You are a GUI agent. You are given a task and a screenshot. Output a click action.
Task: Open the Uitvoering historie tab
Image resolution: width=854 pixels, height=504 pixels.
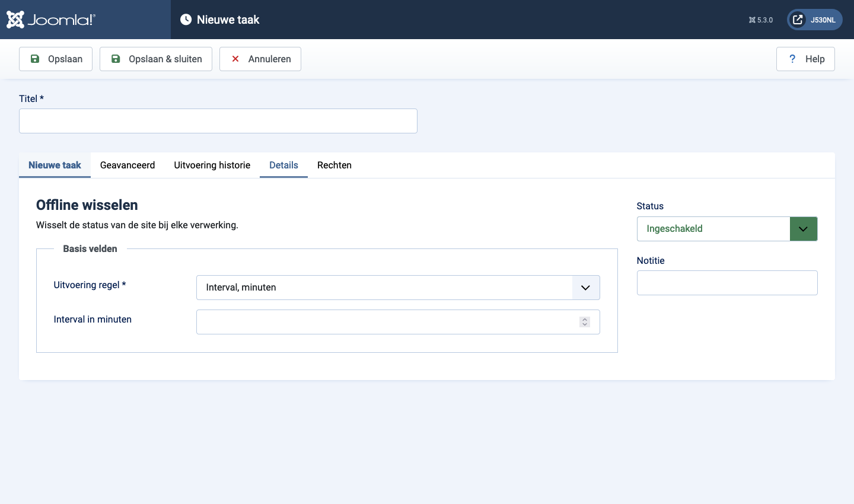212,165
